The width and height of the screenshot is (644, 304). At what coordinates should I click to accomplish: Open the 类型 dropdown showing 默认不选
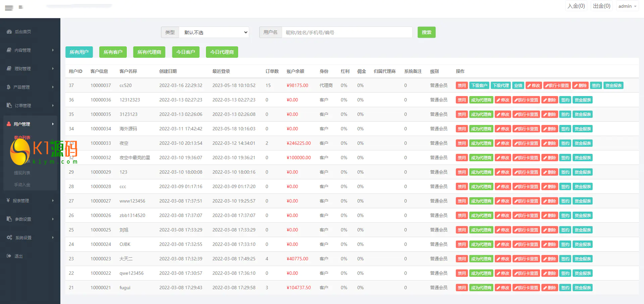[x=214, y=33]
